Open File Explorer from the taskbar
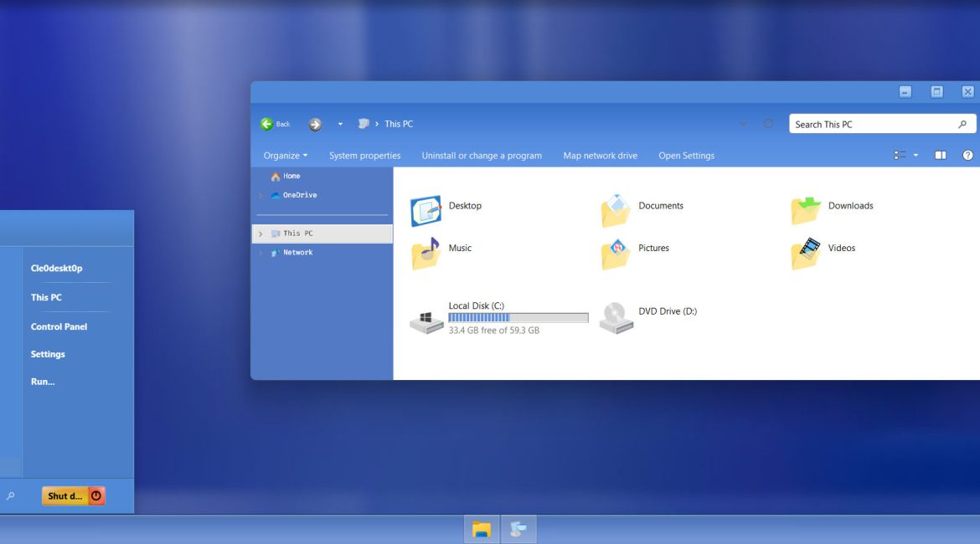The width and height of the screenshot is (980, 544). coord(482,529)
